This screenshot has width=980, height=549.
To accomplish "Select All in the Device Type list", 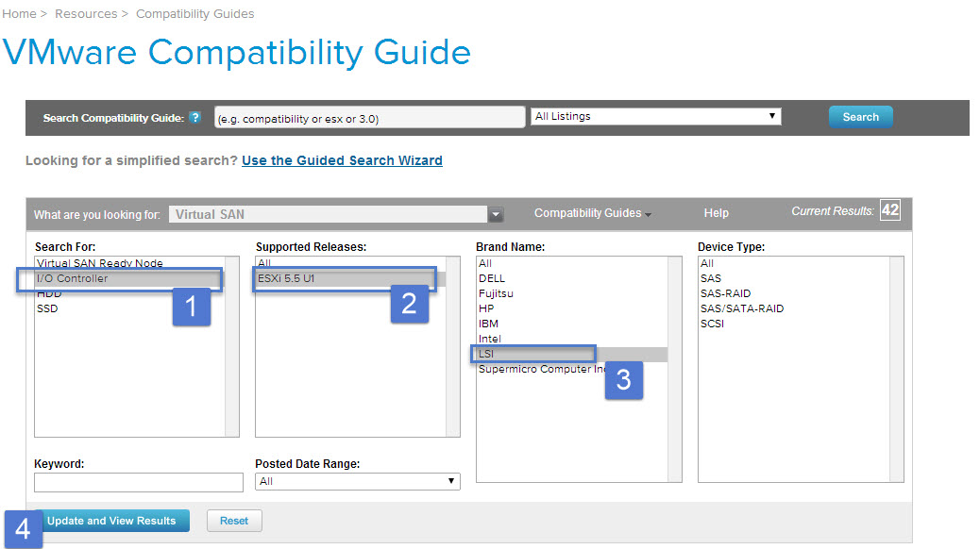I will 794,263.
